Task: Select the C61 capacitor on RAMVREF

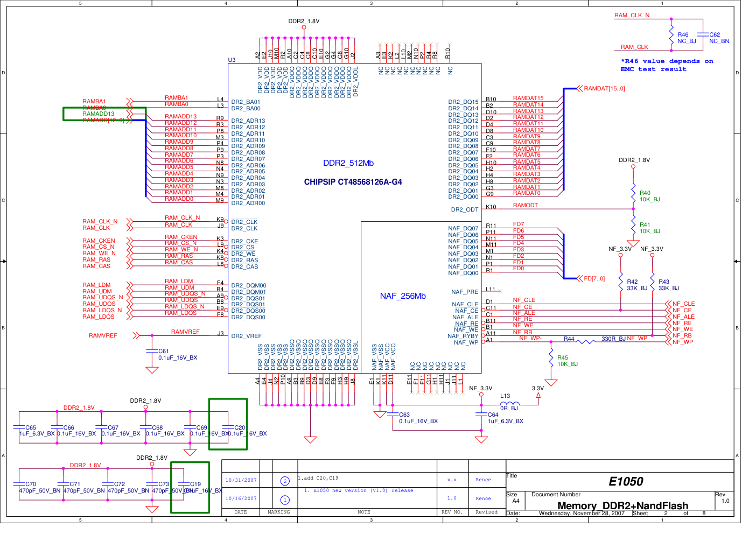Action: [152, 351]
